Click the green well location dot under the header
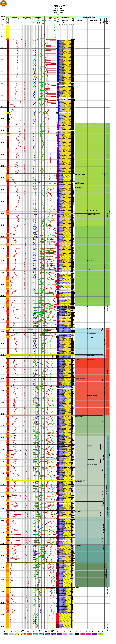 click(x=58, y=15)
